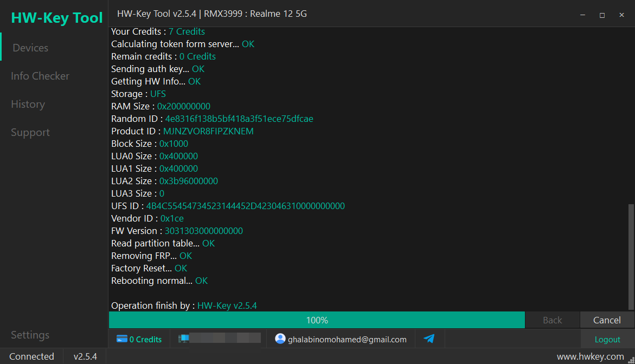This screenshot has height=364, width=635.
Task: Click the UFS ID hex value
Action: coord(246,206)
